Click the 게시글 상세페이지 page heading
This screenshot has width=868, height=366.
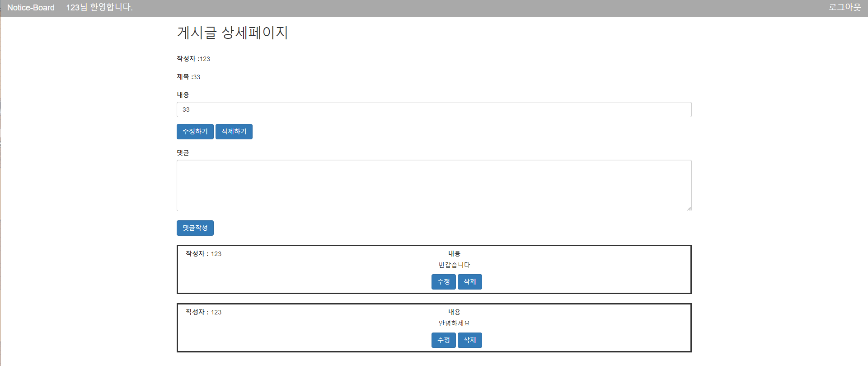coord(232,33)
